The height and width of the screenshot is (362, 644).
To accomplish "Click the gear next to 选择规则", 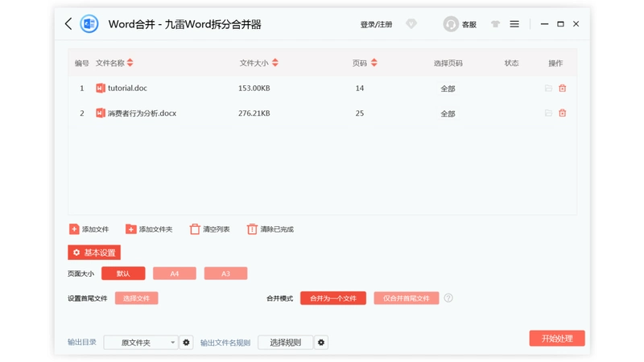I will pyautogui.click(x=321, y=343).
